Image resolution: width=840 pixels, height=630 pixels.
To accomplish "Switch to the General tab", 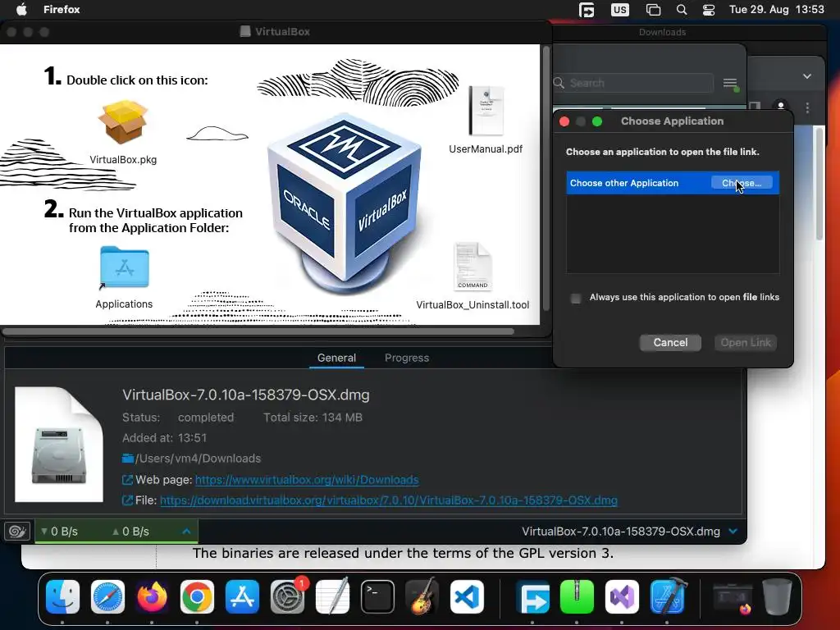I will (336, 358).
